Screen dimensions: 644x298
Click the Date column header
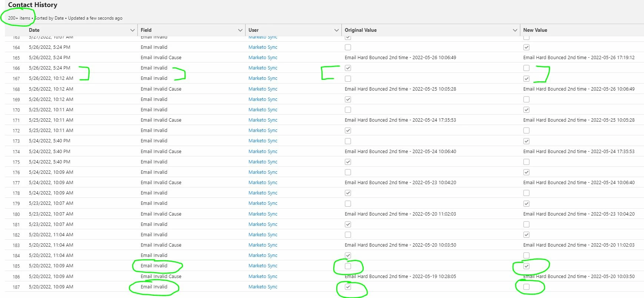pos(34,30)
